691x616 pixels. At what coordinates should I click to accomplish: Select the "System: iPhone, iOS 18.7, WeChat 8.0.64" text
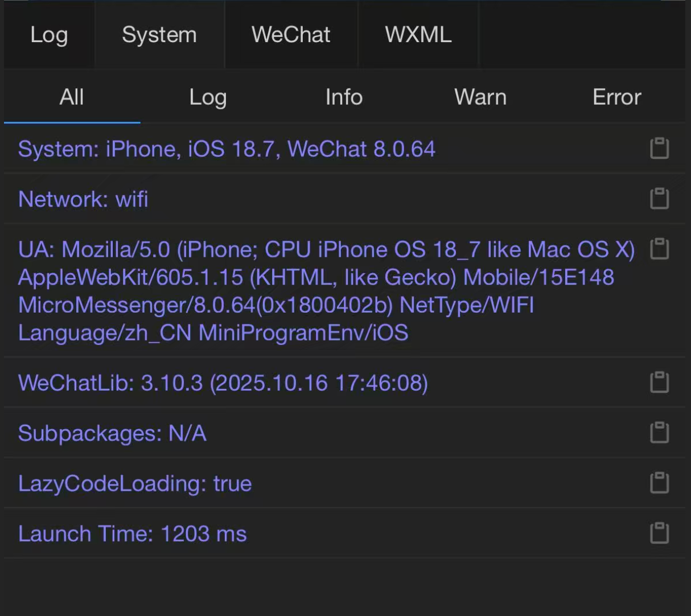227,149
